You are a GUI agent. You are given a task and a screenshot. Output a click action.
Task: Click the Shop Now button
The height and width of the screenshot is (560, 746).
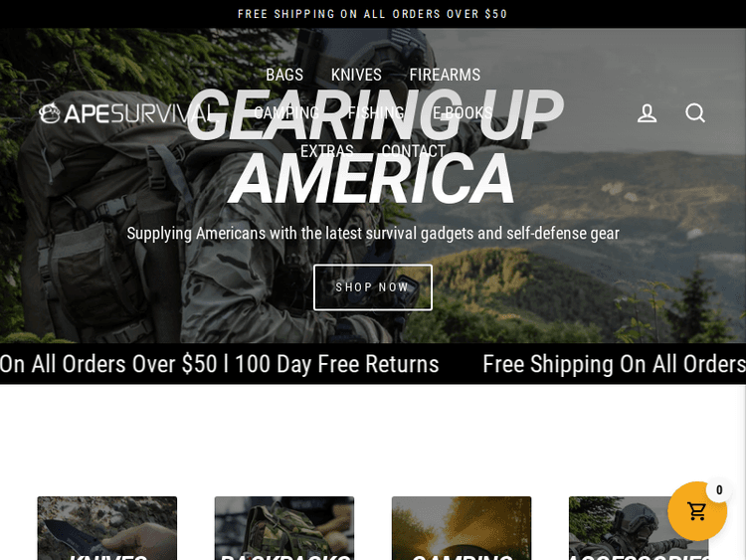click(373, 287)
